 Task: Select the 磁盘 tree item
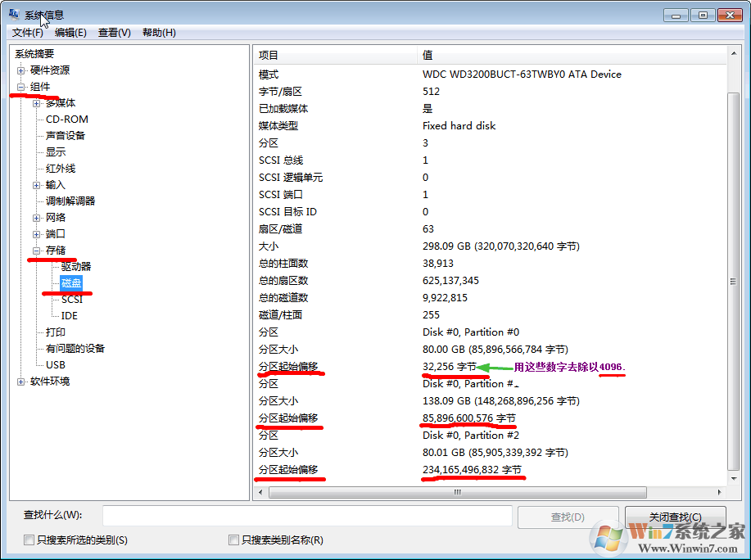click(71, 283)
